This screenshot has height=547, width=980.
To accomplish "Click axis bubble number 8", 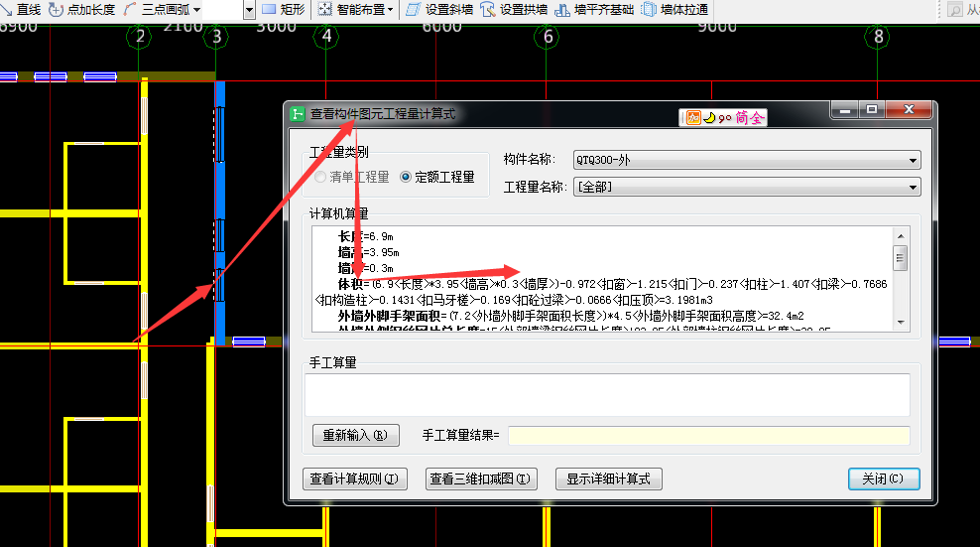I will pyautogui.click(x=878, y=37).
